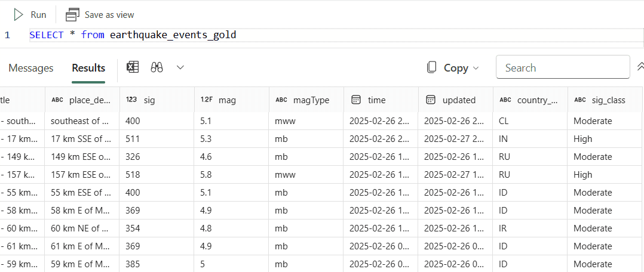Switch to the Results tab

(88, 68)
